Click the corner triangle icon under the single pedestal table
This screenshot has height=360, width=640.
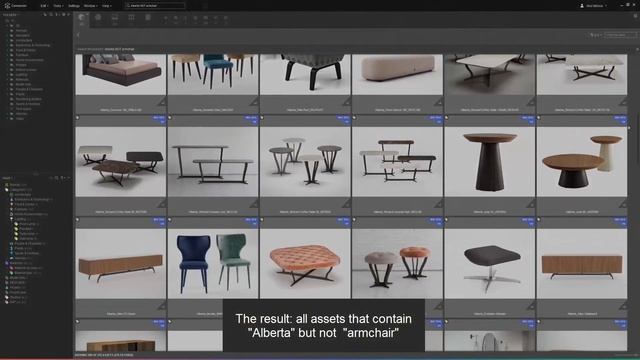(x=531, y=203)
